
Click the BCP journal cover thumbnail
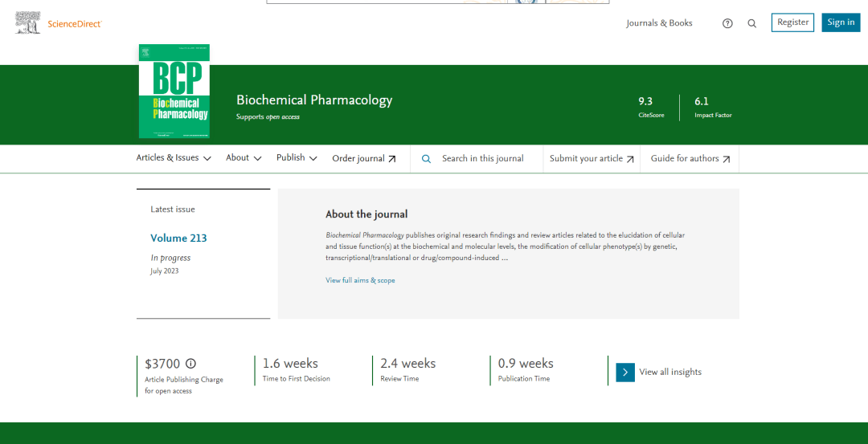tap(174, 93)
